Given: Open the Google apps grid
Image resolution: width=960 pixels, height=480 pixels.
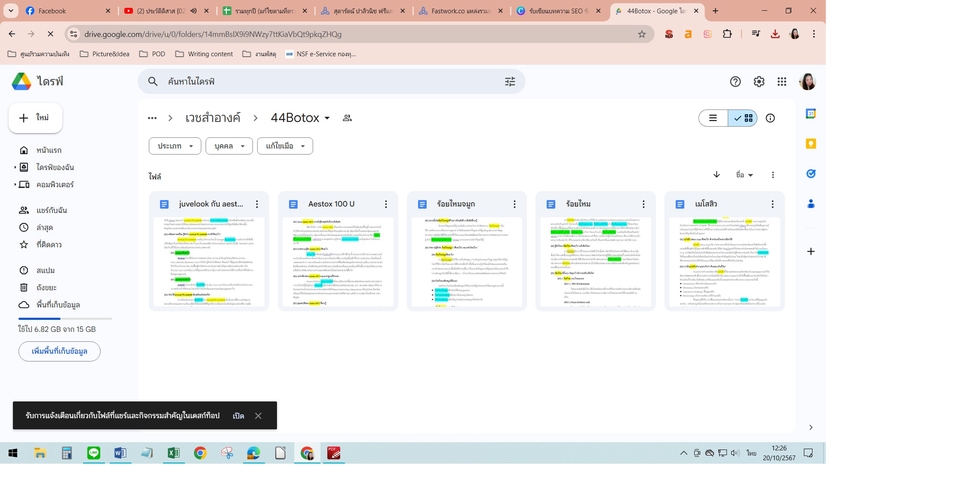Looking at the screenshot, I should pos(782,81).
